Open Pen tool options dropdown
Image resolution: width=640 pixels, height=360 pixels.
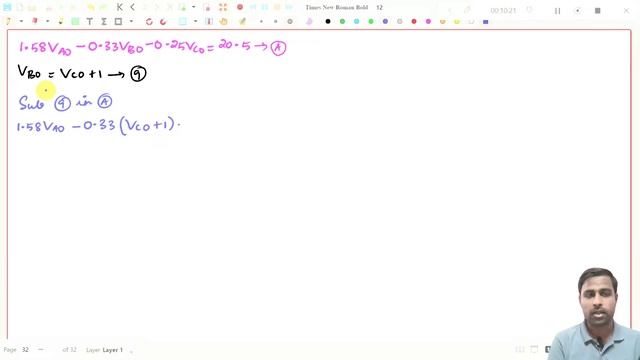(x=21, y=21)
